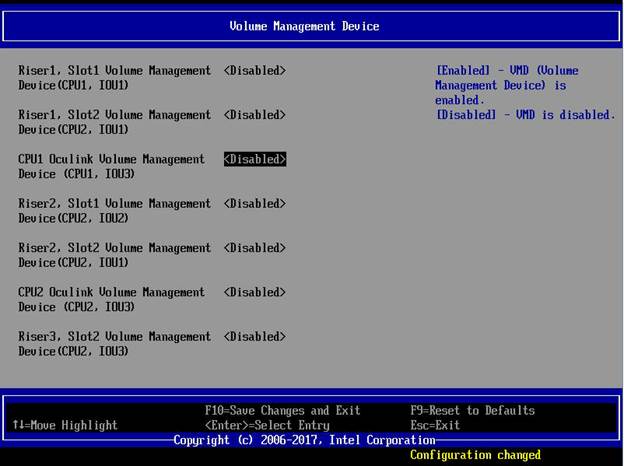This screenshot has width=624, height=466.
Task: Select CPU2 Oculink Volume Management Device label
Action: click(x=111, y=299)
